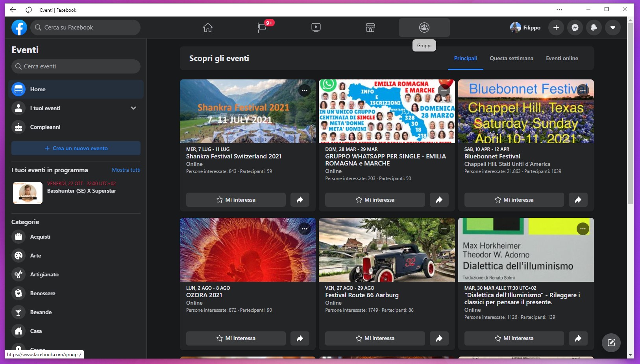This screenshot has width=640, height=364.
Task: Mark Mi interessa on OZORA 2021
Action: pos(236,338)
